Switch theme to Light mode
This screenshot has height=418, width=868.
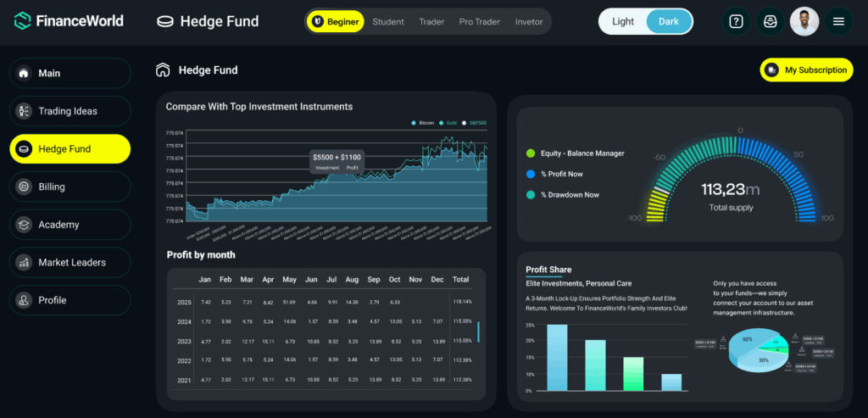[623, 22]
